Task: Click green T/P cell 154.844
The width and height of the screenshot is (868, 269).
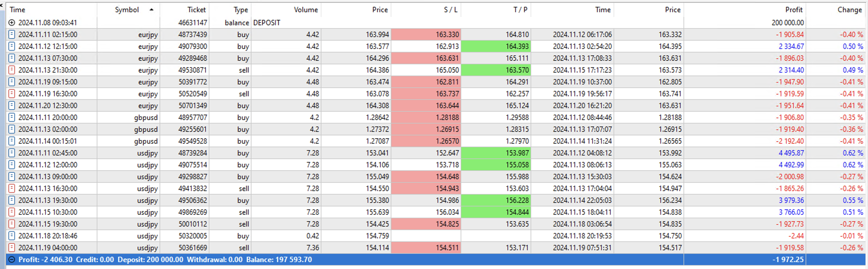Action: pos(496,212)
